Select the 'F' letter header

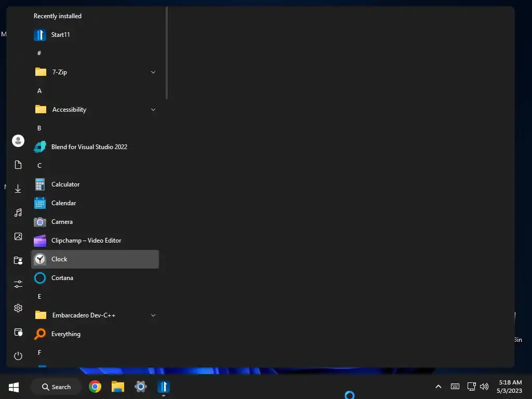[x=39, y=353]
